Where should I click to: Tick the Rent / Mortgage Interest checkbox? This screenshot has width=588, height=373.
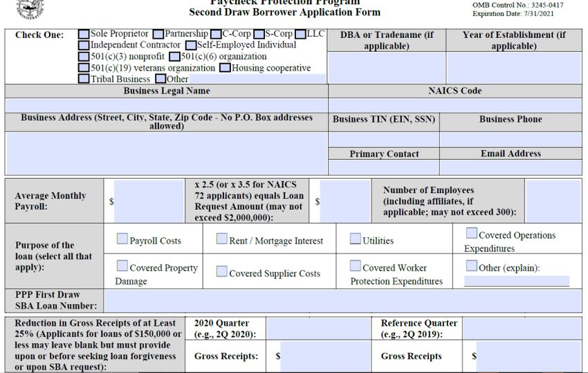click(x=222, y=239)
